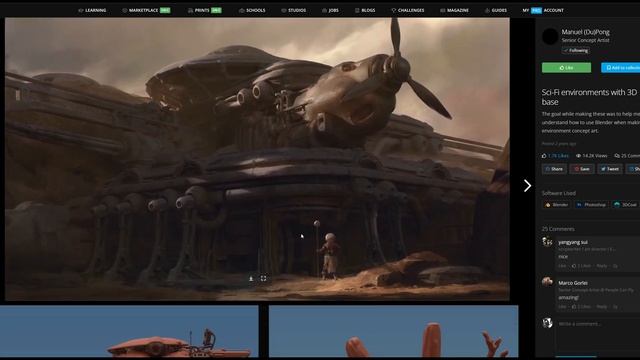Open the My Pro Account menu
The width and height of the screenshot is (640, 360).
click(543, 10)
